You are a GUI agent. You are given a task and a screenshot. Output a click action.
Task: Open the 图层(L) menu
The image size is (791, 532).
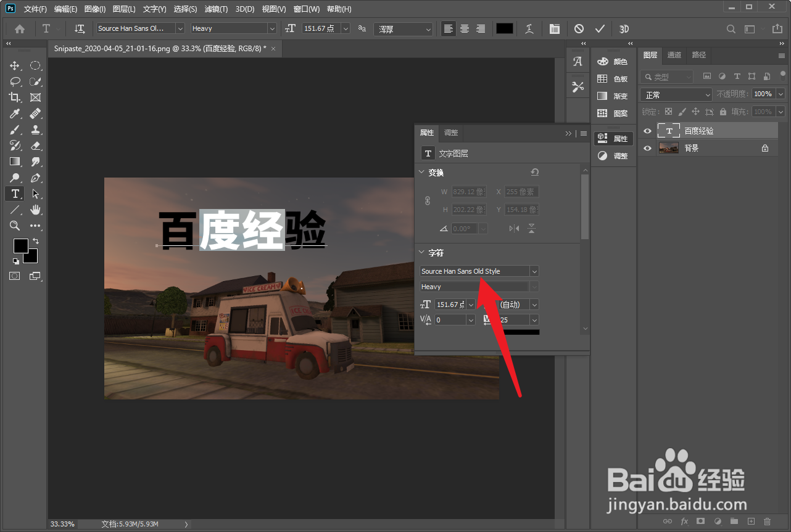tap(124, 9)
